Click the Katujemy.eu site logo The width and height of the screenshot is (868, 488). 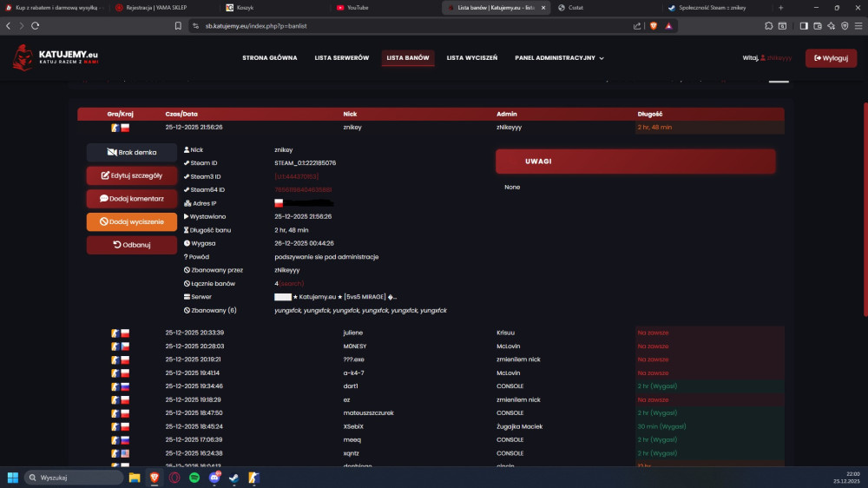coord(56,57)
